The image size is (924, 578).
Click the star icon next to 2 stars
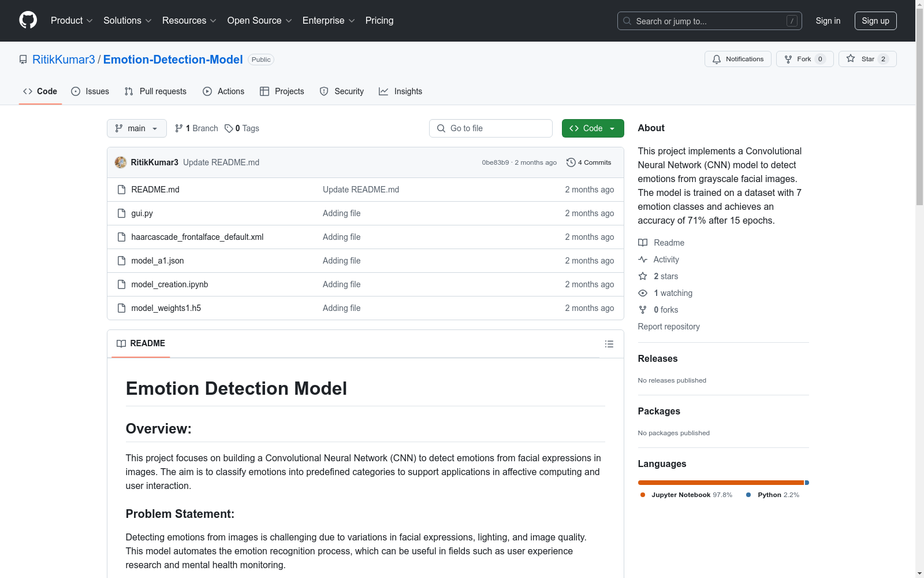643,276
